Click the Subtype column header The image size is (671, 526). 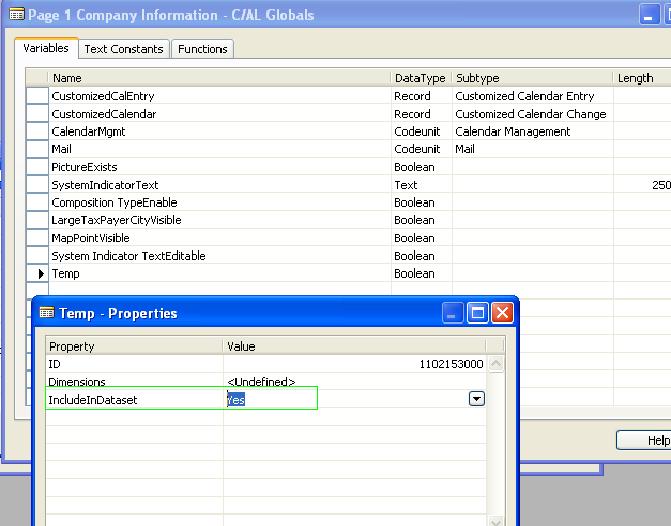(532, 78)
